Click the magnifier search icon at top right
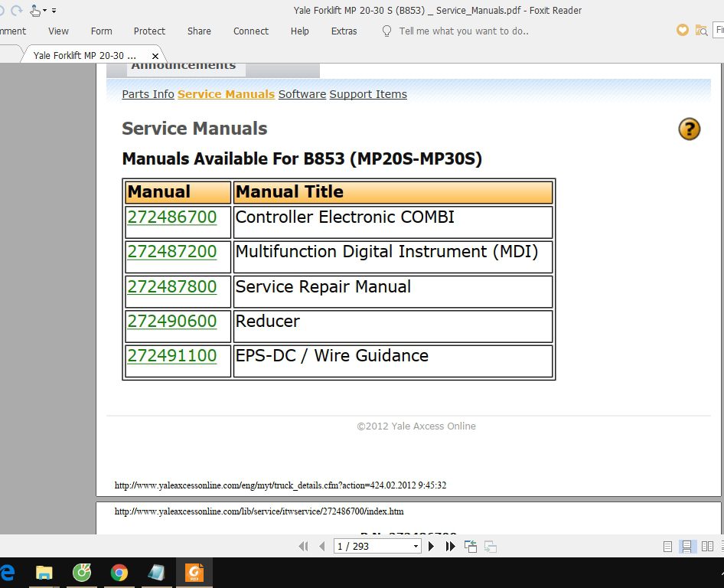Image resolution: width=724 pixels, height=588 pixels. coord(702,30)
